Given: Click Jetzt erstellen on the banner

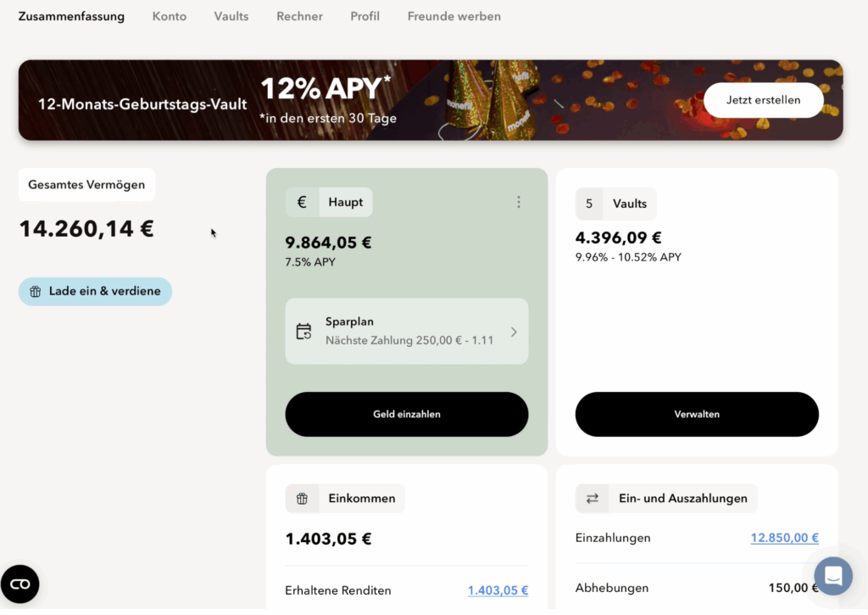Looking at the screenshot, I should (763, 100).
